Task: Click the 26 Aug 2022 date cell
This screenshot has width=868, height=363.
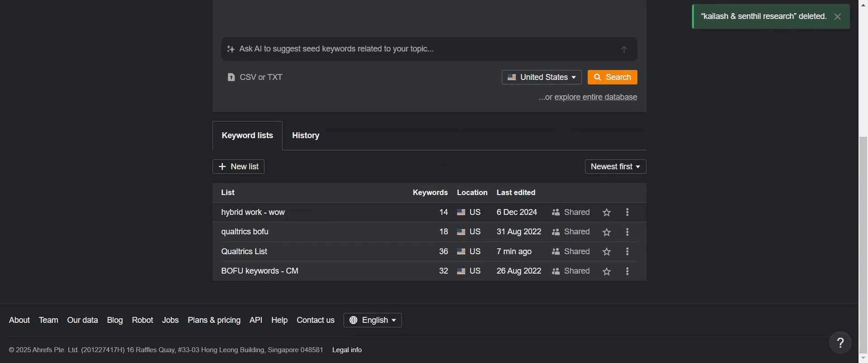Action: 519,271
